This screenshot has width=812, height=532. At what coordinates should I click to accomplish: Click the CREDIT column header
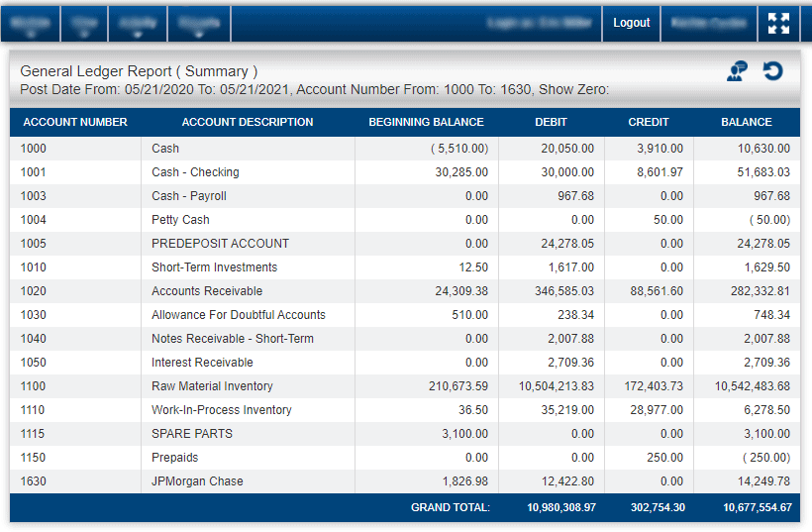649,122
